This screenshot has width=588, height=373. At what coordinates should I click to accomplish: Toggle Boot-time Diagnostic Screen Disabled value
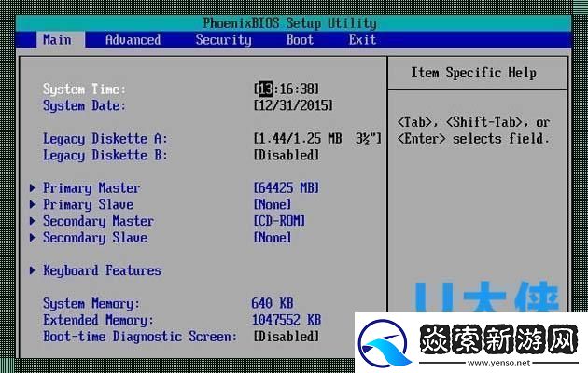[x=287, y=337]
